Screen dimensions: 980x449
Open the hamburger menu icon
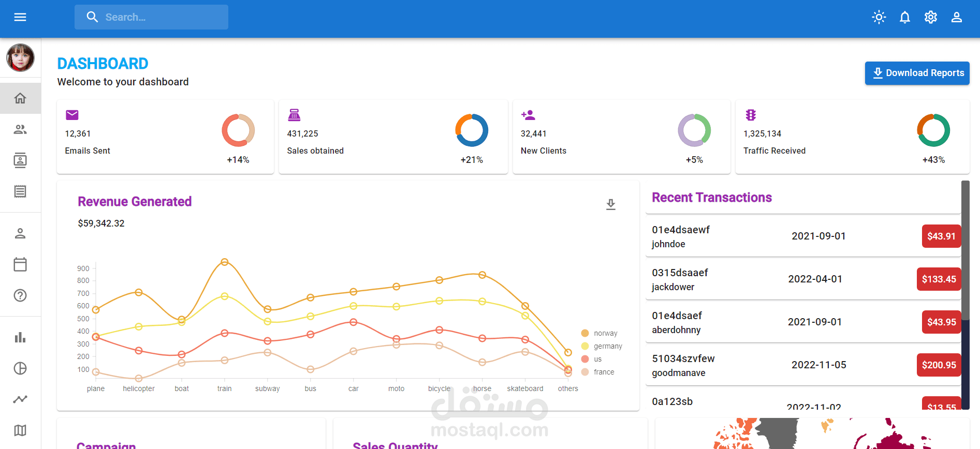tap(20, 17)
